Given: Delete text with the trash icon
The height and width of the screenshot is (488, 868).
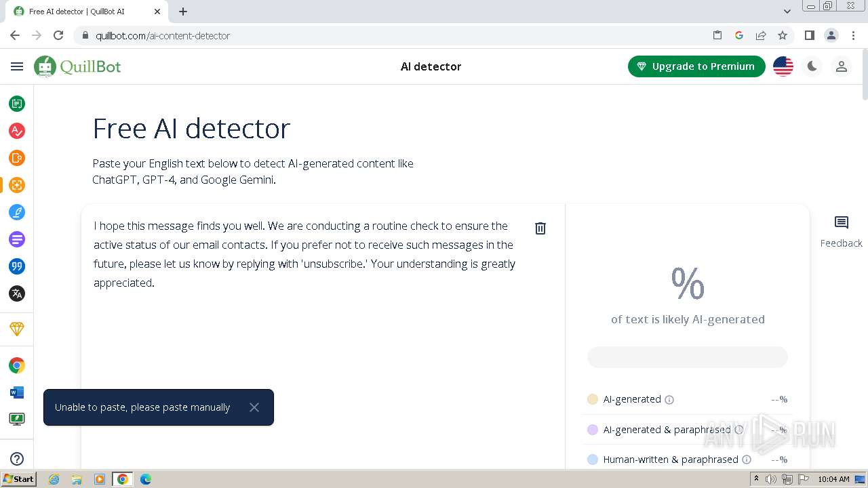Looking at the screenshot, I should tap(540, 228).
